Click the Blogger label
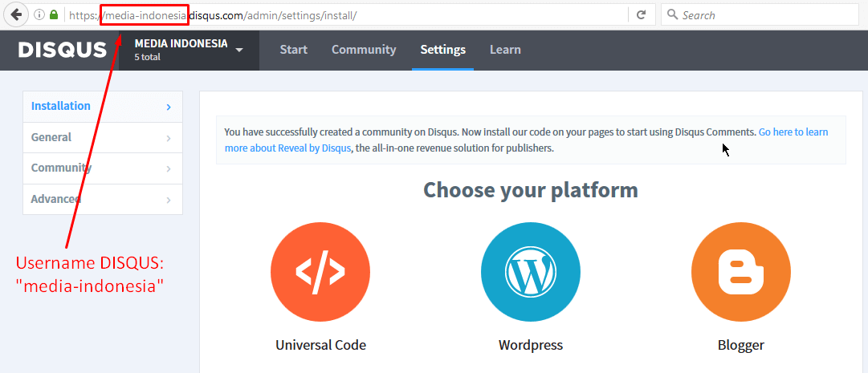Screen dimensions: 868x373 (x=740, y=345)
